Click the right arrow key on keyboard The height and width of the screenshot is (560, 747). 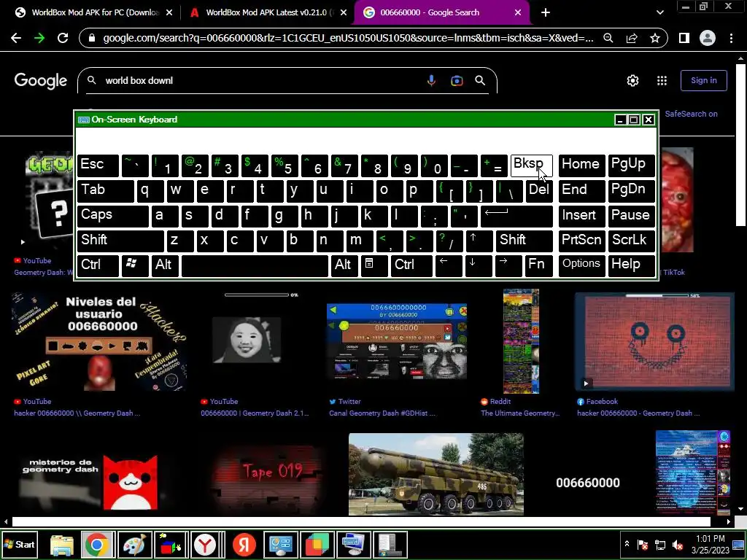click(x=508, y=265)
